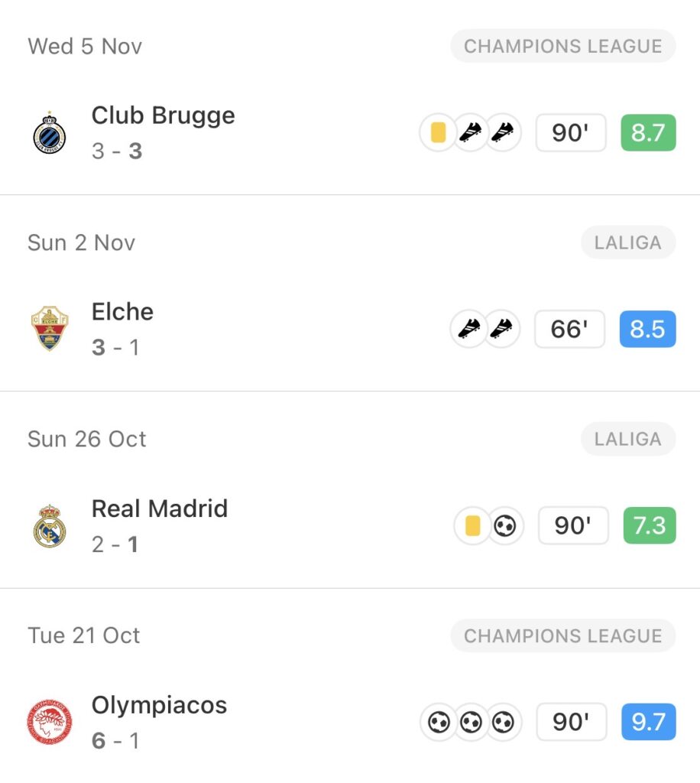The height and width of the screenshot is (783, 700).
Task: Tap the Club Brugge crest icon
Action: [50, 133]
